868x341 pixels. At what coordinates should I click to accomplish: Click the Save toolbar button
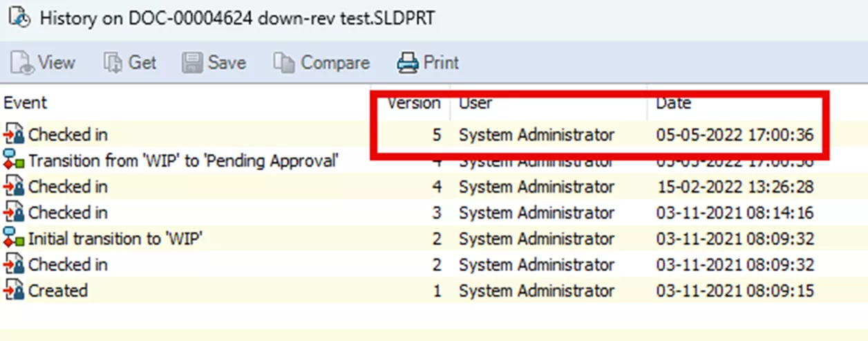(214, 63)
